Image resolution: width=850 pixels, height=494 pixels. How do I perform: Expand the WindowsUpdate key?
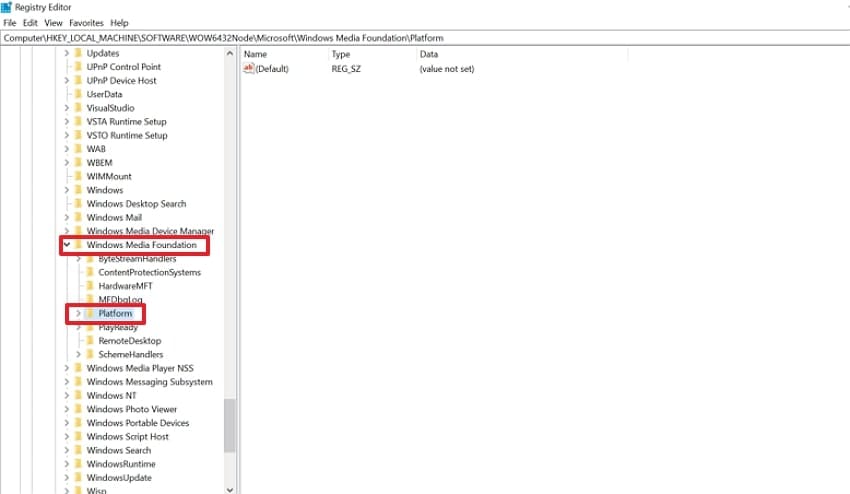pos(67,478)
